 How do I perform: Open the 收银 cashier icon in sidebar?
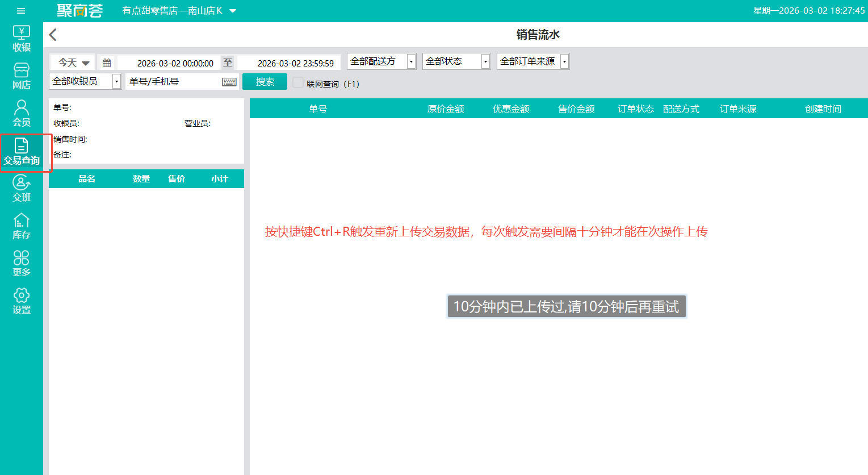coord(22,39)
